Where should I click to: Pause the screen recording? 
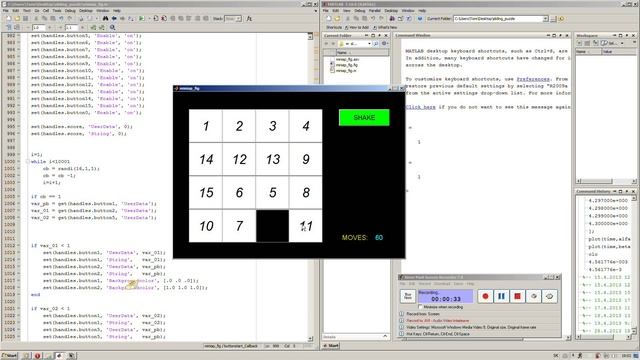(501, 296)
